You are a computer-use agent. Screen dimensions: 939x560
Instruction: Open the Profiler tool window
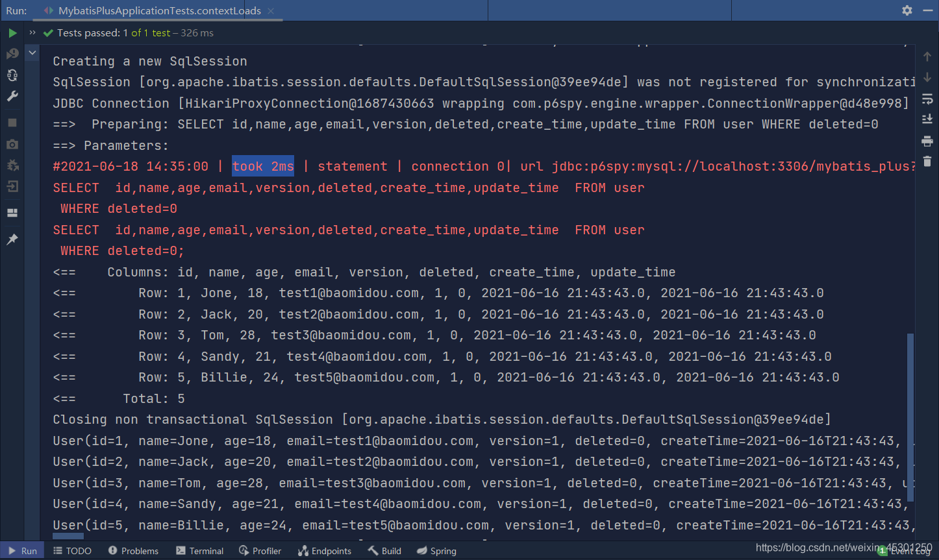click(260, 551)
